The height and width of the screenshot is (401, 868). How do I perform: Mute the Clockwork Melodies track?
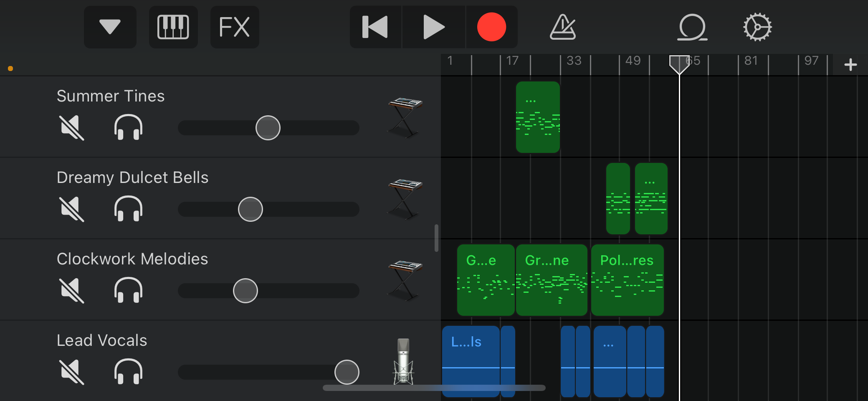(x=72, y=290)
